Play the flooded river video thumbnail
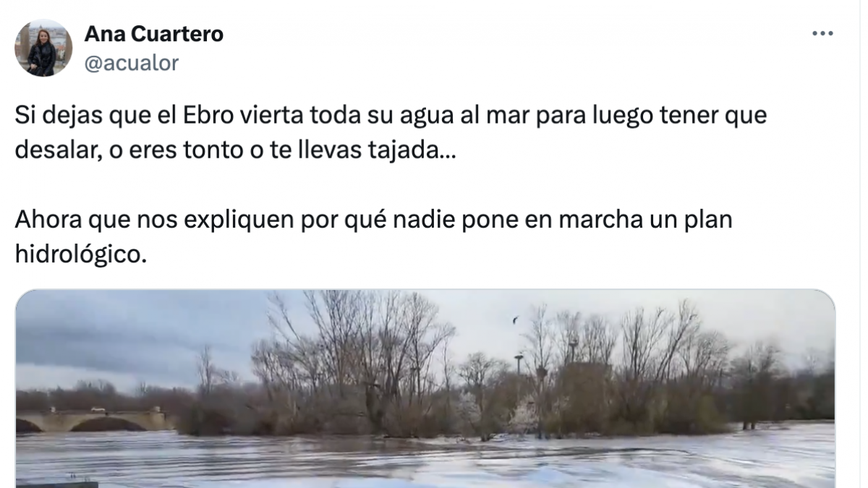This screenshot has width=868, height=488. click(x=425, y=389)
